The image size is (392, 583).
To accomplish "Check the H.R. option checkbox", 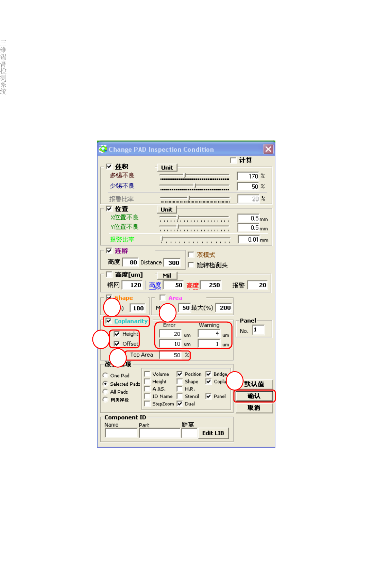I will pos(180,389).
